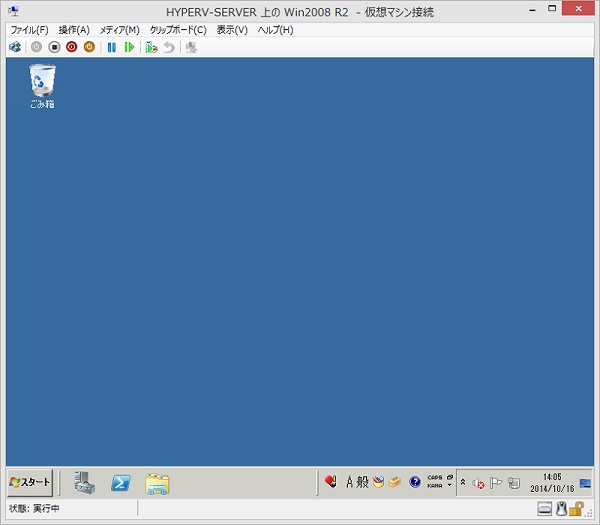This screenshot has width=600, height=525.
Task: Open the 表示(V) menu
Action: click(232, 30)
